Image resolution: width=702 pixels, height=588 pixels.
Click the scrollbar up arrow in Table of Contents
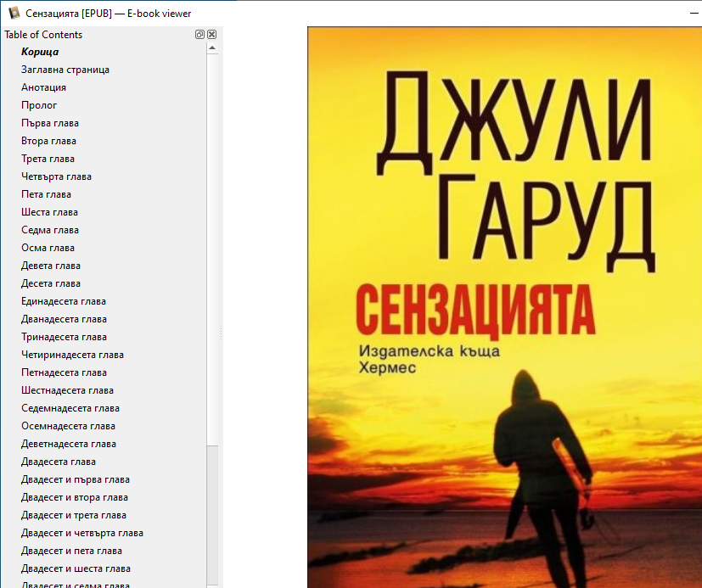tap(212, 48)
